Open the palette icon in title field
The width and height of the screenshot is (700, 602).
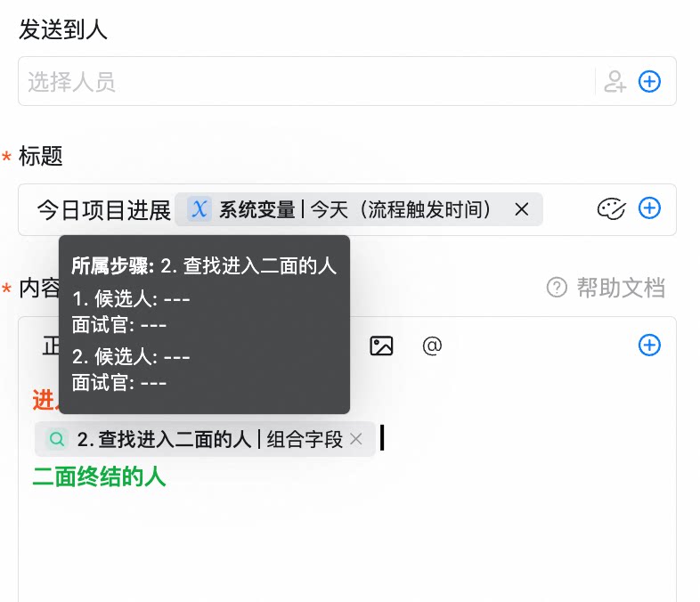[x=611, y=209]
